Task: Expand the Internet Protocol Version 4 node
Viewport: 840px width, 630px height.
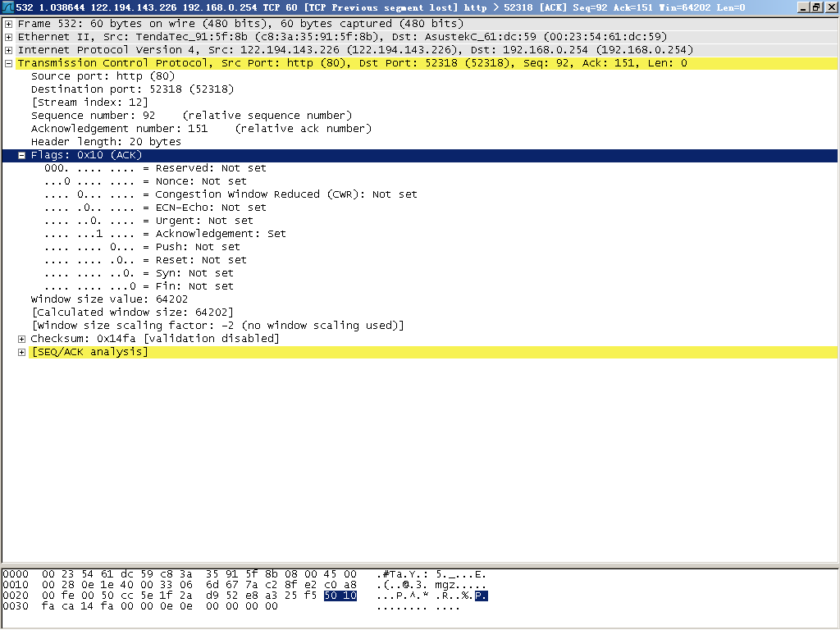Action: [8, 50]
